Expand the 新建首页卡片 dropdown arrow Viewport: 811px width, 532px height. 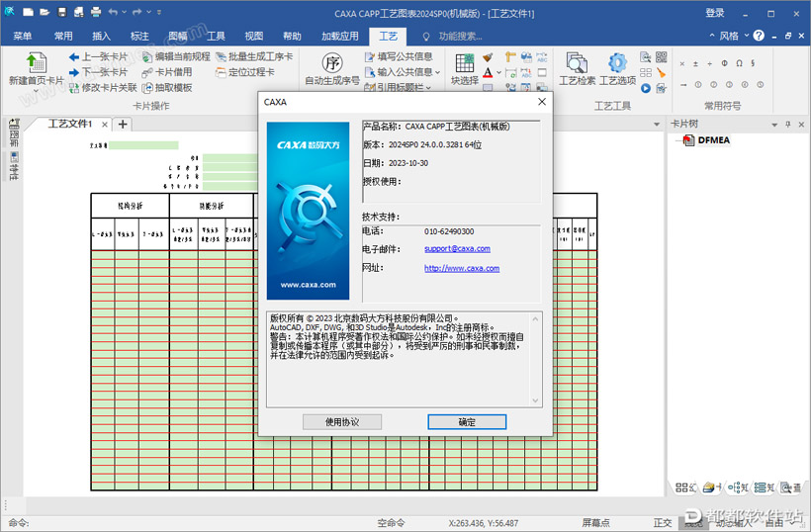tap(37, 91)
